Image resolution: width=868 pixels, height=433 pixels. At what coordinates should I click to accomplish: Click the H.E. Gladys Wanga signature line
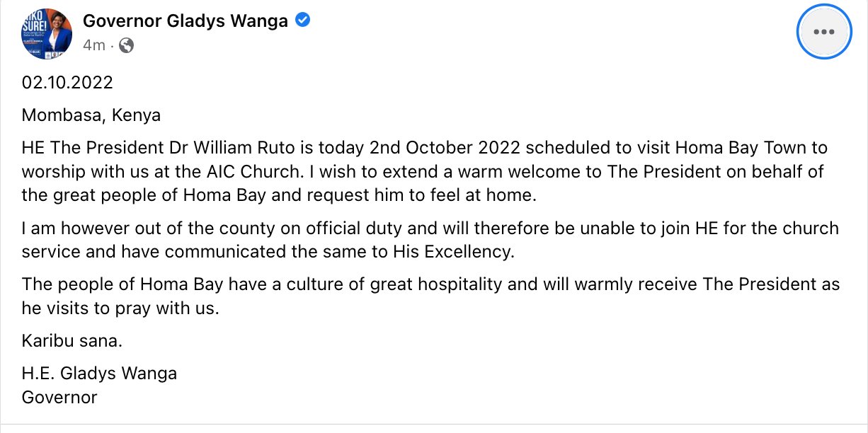click(99, 373)
